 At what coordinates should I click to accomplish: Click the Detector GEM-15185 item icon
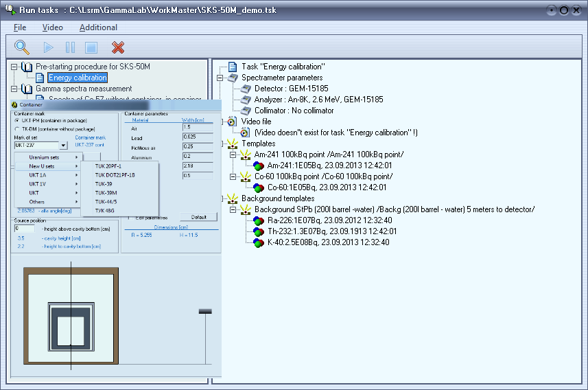coord(246,89)
